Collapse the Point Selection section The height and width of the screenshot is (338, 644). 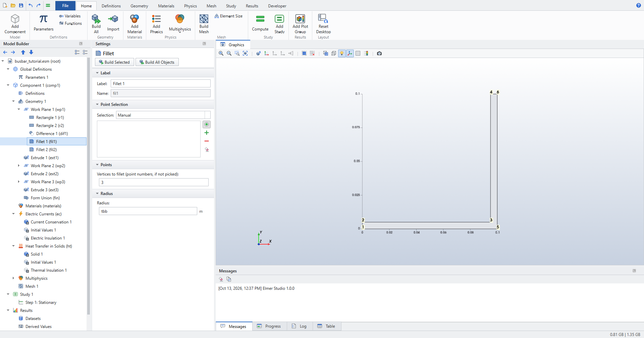coord(97,105)
